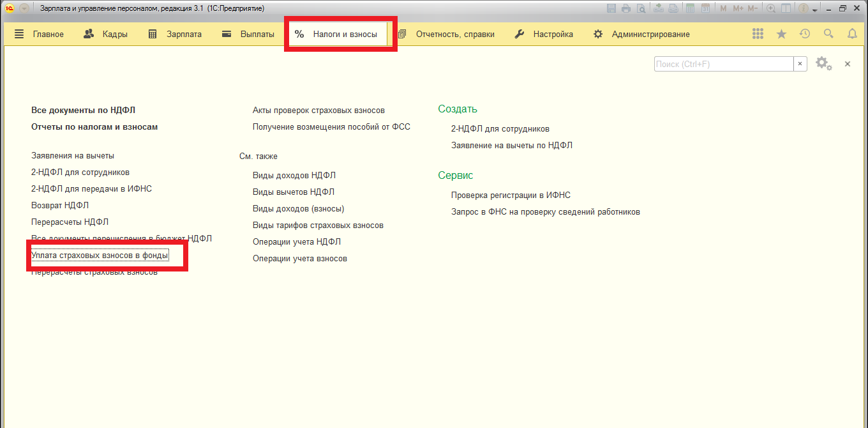
Task: Expand the dropdown arrow next to Info icon
Action: click(815, 10)
